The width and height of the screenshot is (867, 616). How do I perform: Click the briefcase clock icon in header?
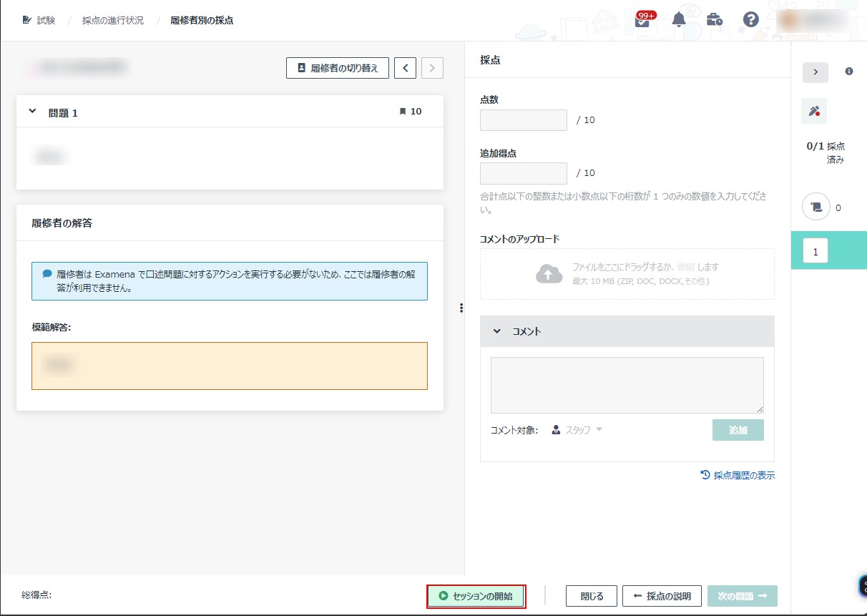(x=714, y=20)
